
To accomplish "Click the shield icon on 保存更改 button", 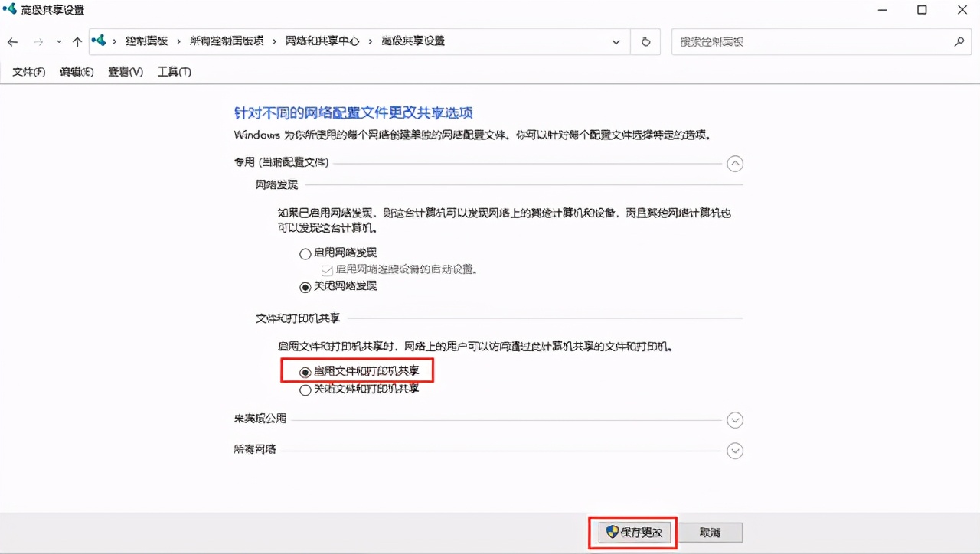I will point(612,532).
